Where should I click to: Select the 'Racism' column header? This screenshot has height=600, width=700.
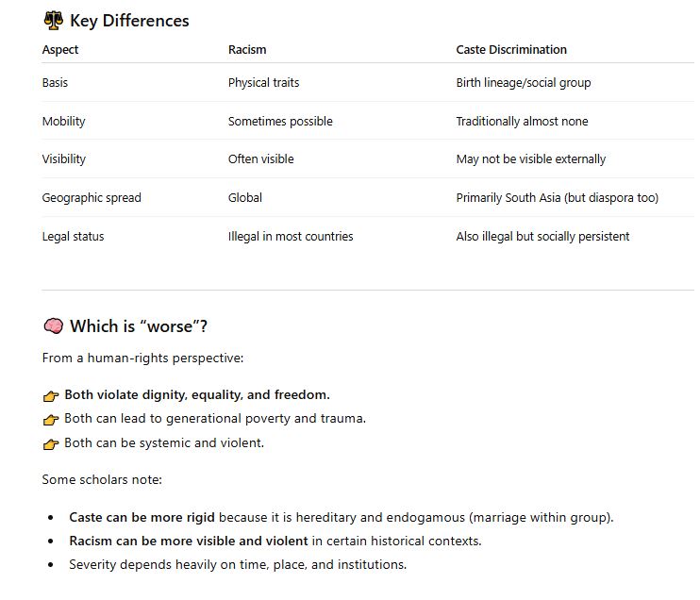(247, 49)
